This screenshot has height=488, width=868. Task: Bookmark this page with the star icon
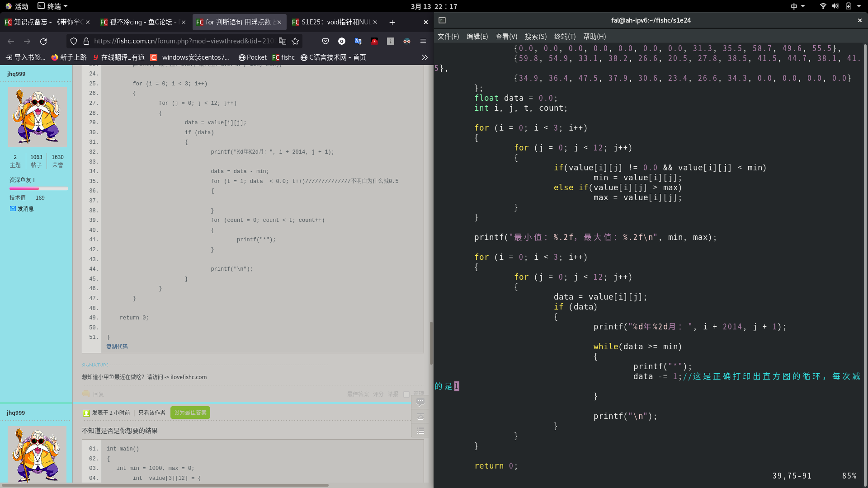pyautogui.click(x=295, y=41)
